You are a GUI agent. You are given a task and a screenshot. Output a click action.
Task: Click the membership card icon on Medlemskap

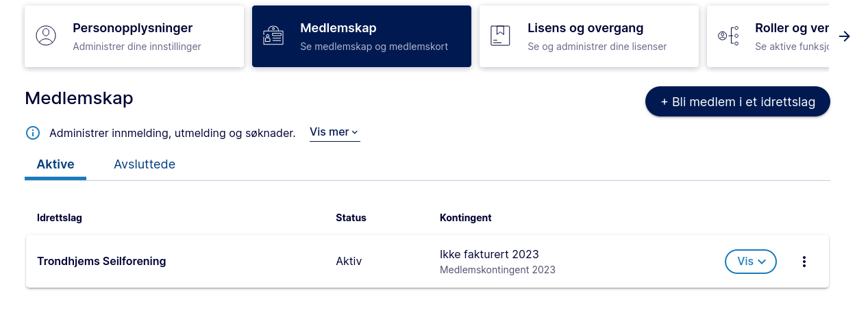(273, 36)
